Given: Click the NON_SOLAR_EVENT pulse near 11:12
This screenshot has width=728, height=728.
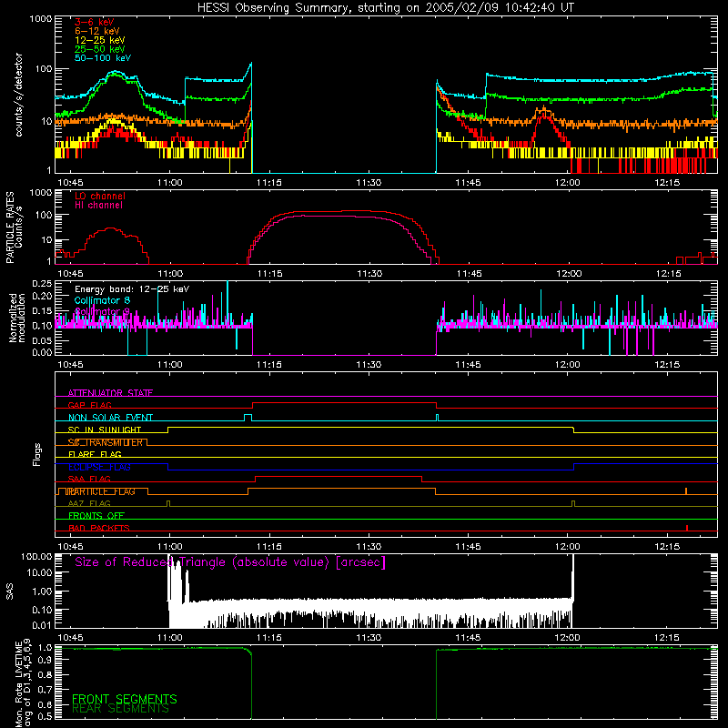Looking at the screenshot, I should click(248, 418).
